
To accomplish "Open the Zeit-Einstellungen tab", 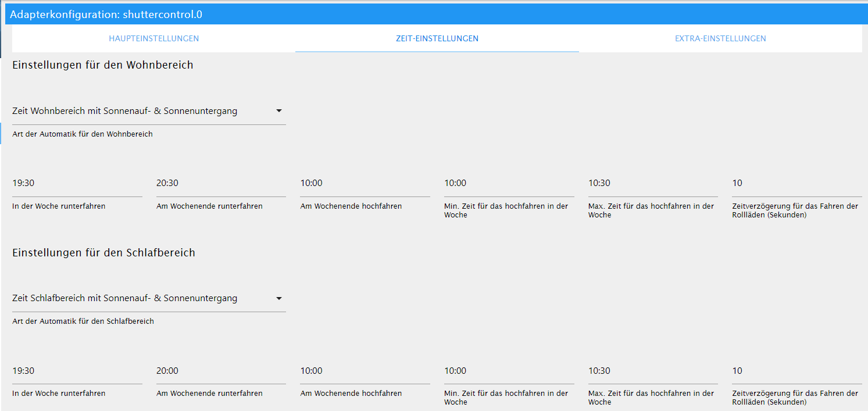I will [437, 38].
